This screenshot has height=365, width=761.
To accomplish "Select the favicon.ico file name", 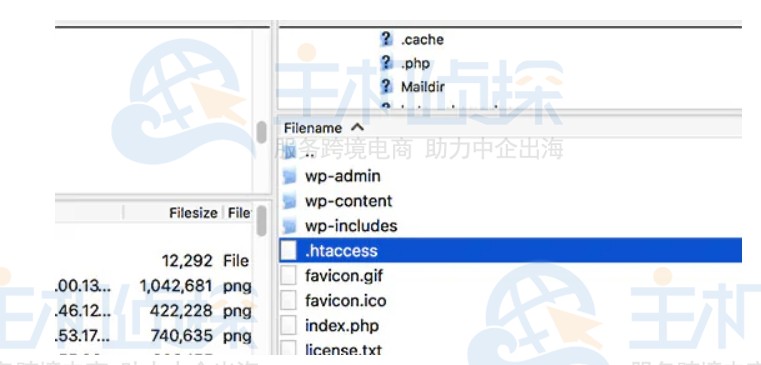I will tap(346, 301).
